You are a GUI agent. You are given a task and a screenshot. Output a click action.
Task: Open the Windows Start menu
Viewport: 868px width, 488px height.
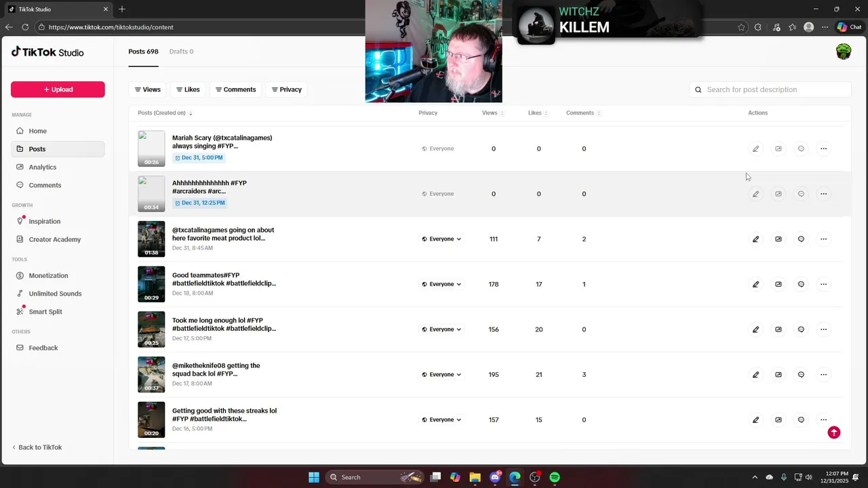coord(314,477)
